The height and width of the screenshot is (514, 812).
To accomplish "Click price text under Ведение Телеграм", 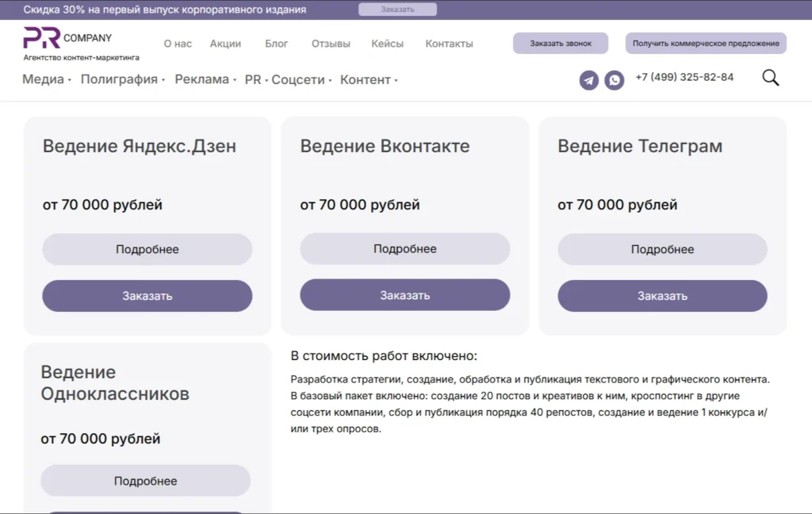I will 617,205.
